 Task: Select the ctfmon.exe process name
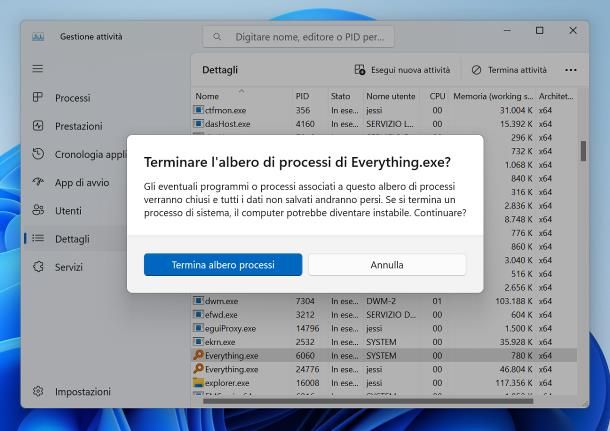(225, 110)
